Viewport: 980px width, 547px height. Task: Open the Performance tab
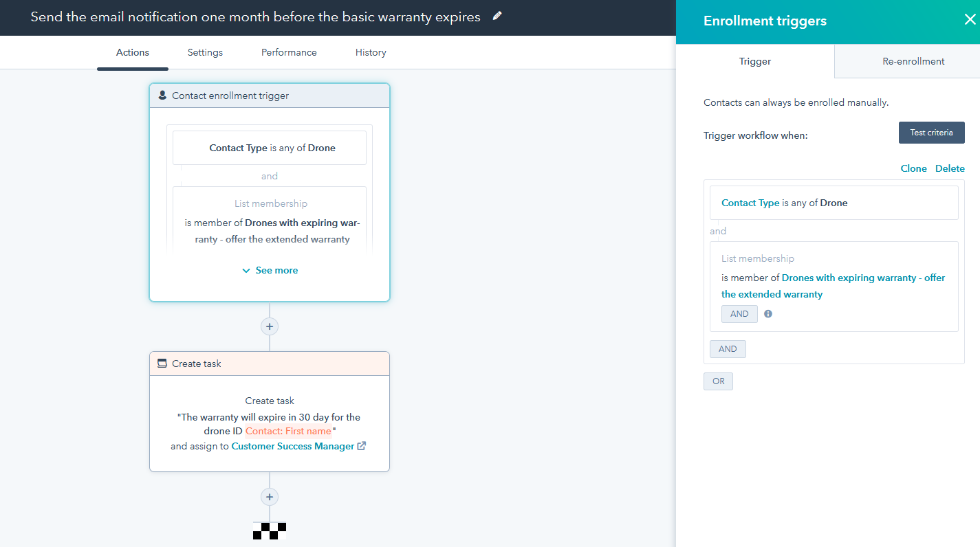tap(289, 52)
